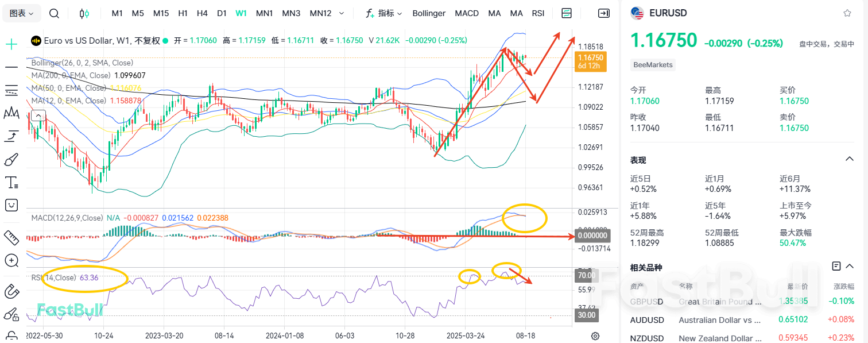Select the MN12 timeframe
The height and width of the screenshot is (343, 868).
(320, 13)
